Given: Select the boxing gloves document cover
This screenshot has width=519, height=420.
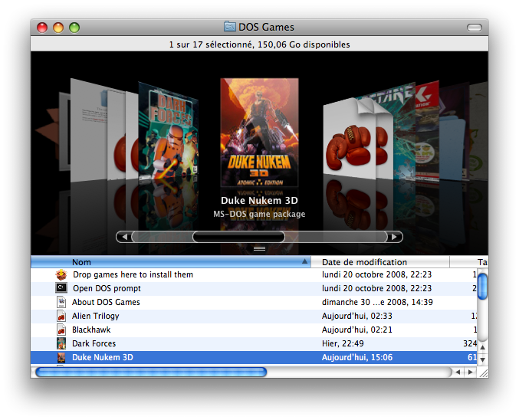Looking at the screenshot, I should (x=350, y=139).
